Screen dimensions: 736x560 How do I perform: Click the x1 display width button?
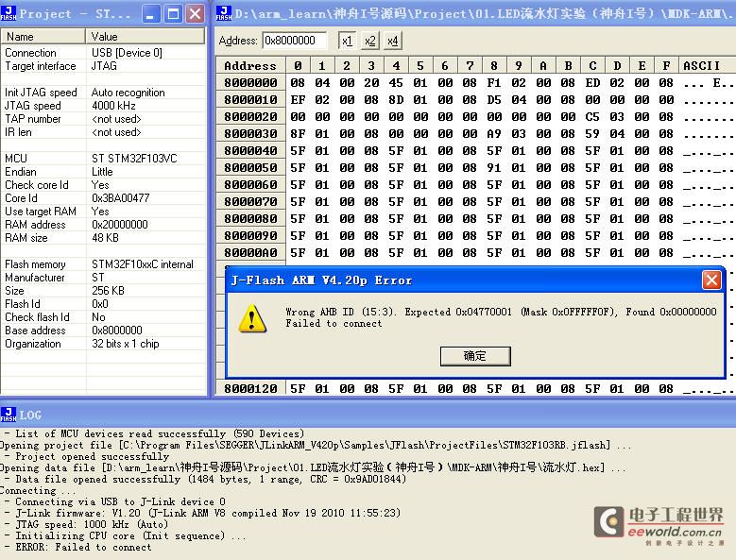coord(347,41)
